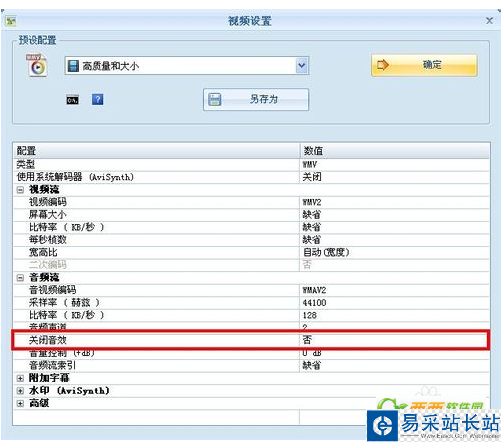Select the 音视频编码 row

(x=251, y=290)
